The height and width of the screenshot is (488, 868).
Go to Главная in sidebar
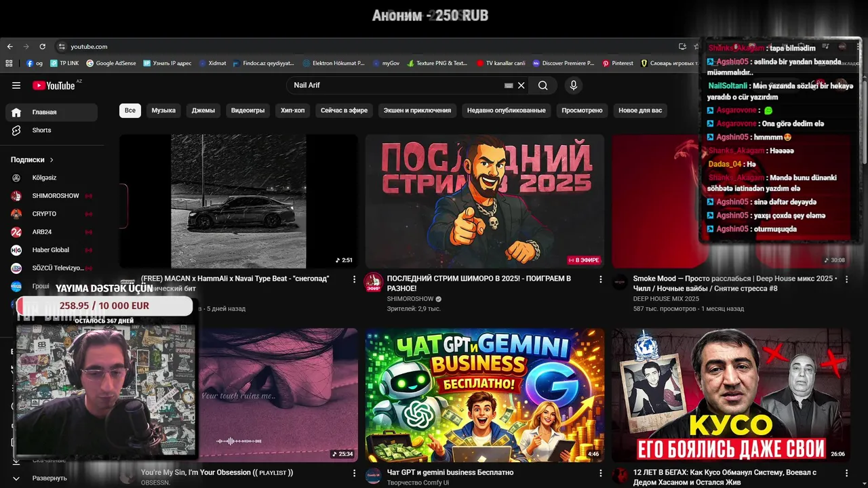52,113
